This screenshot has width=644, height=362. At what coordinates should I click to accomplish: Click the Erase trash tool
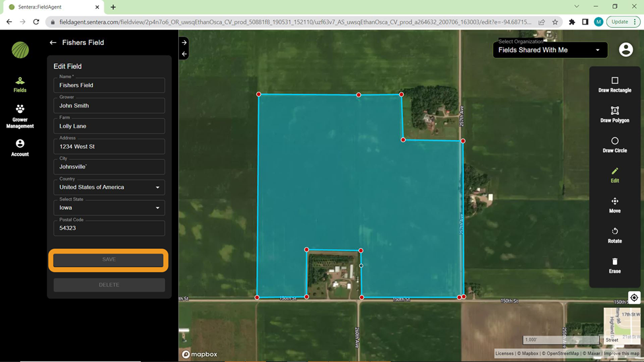coord(614,265)
